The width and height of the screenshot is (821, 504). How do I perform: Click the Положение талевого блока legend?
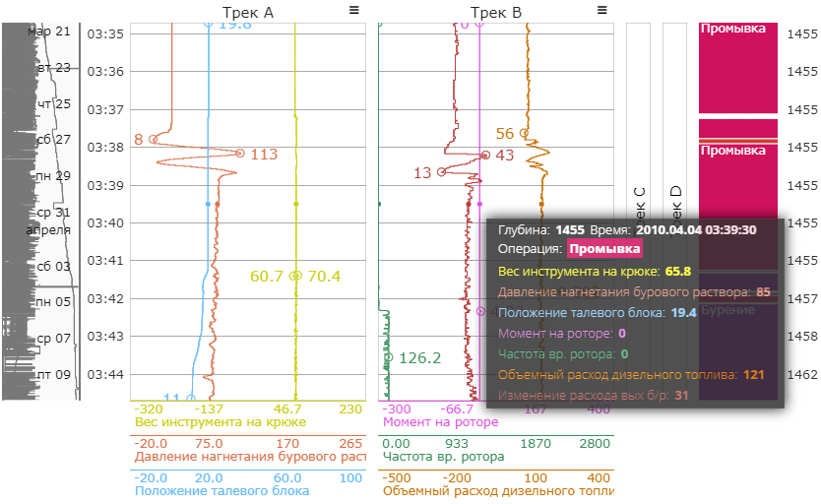click(x=222, y=491)
